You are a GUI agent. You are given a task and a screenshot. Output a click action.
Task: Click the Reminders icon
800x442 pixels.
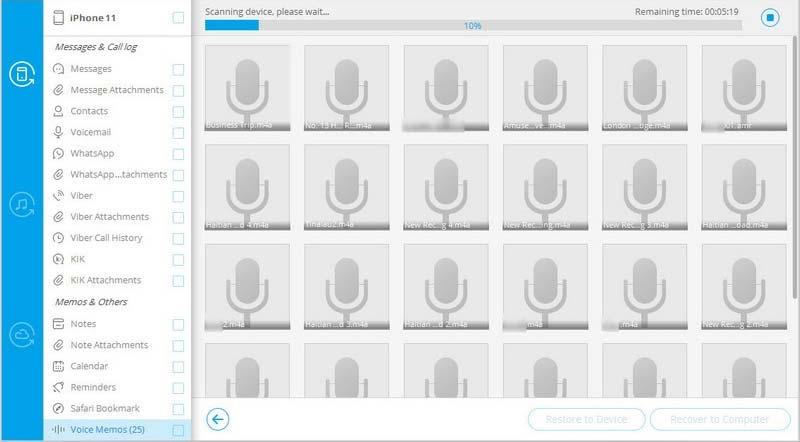point(59,387)
